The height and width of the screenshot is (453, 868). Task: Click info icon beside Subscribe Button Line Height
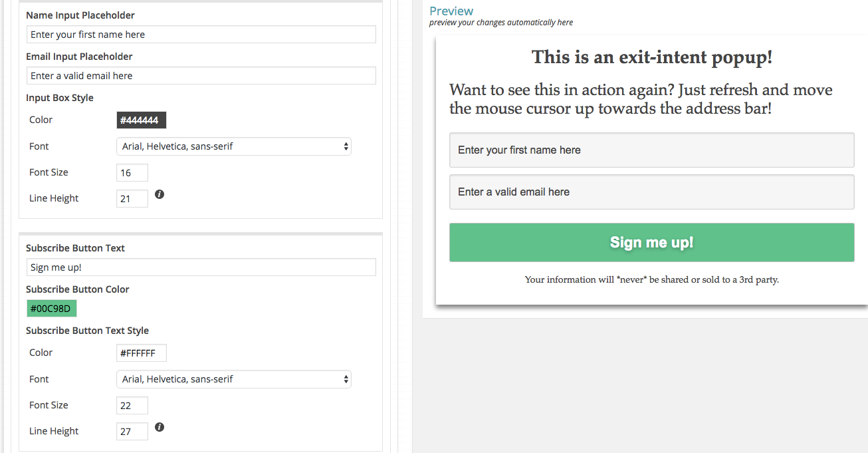pos(160,427)
